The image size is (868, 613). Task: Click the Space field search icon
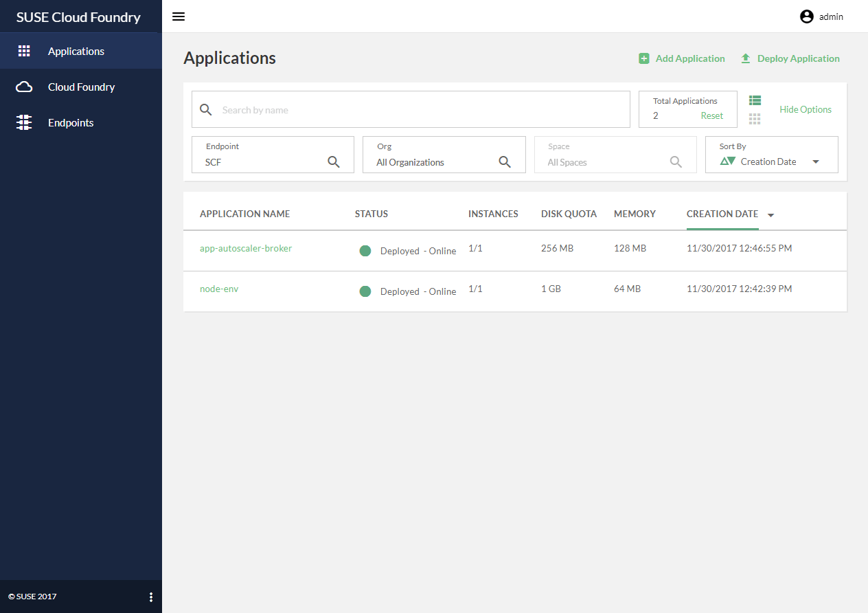[676, 162]
